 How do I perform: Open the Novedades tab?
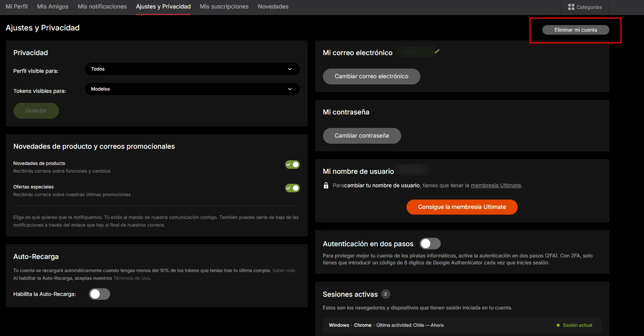(273, 7)
